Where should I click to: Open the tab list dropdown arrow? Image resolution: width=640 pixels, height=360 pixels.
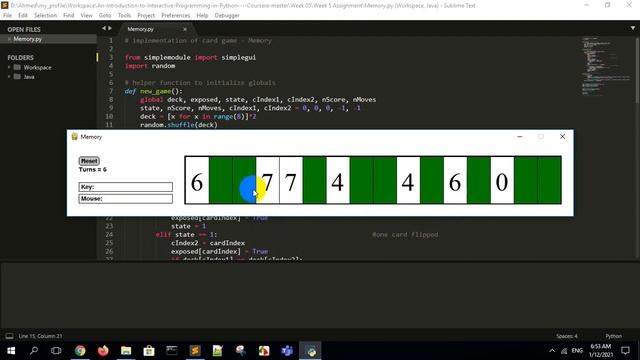click(x=633, y=28)
